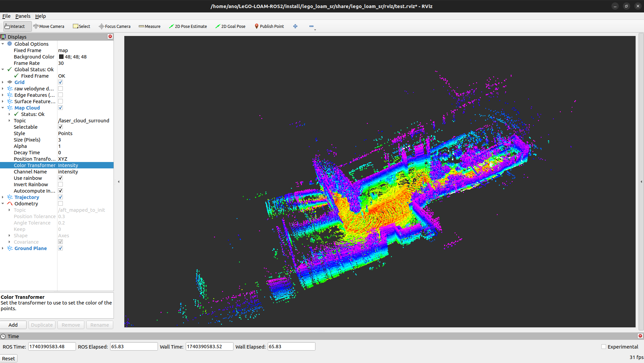Close the Time panel

(640, 336)
